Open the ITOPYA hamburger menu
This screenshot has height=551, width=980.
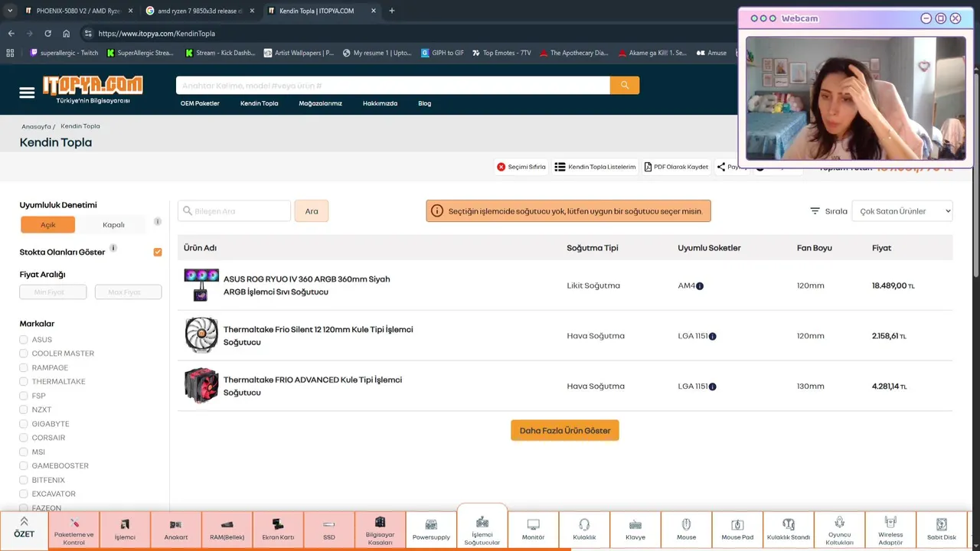[x=27, y=93]
